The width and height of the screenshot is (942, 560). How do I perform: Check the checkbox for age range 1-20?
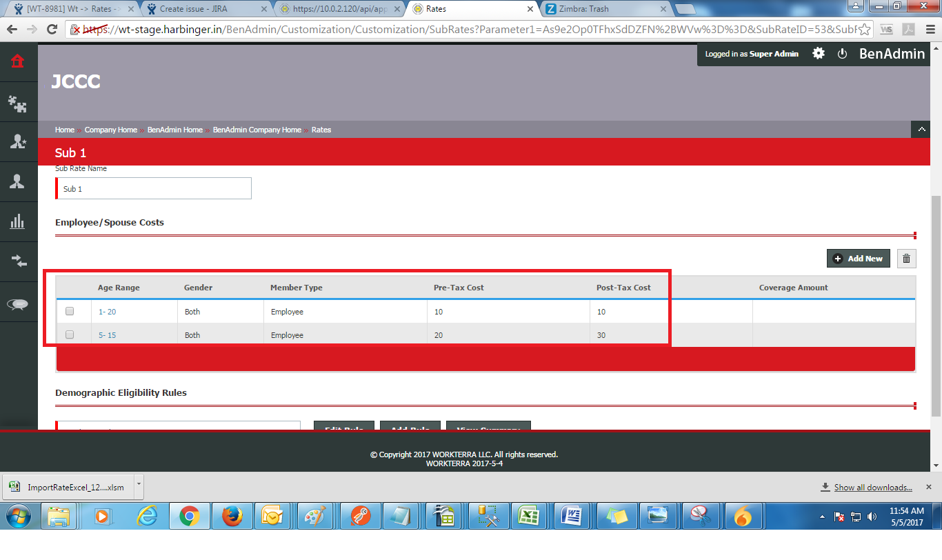tap(70, 312)
